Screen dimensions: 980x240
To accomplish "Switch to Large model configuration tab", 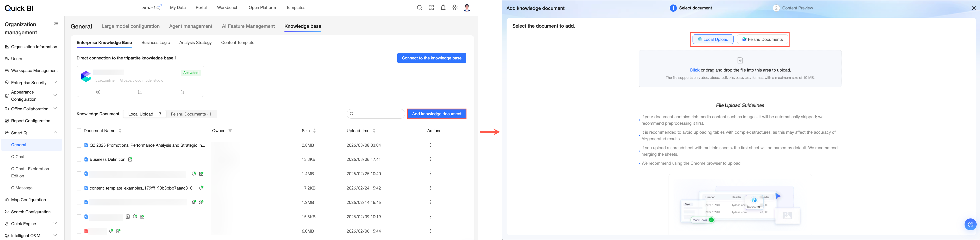I will tap(130, 26).
